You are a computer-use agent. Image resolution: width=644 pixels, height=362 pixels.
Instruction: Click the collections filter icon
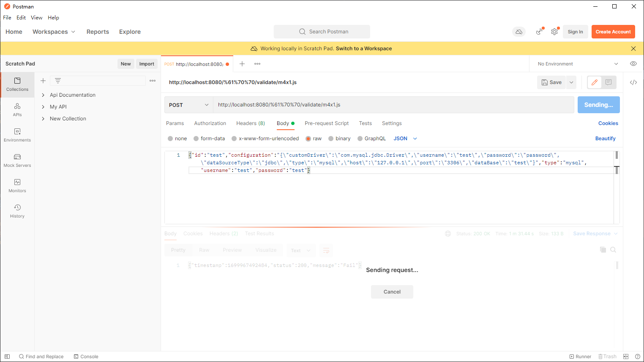pyautogui.click(x=58, y=81)
